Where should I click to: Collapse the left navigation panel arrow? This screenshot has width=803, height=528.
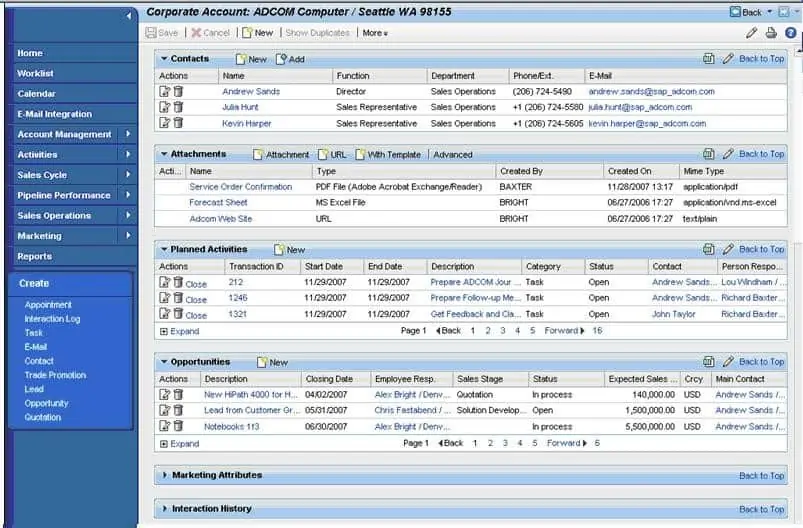click(x=129, y=16)
